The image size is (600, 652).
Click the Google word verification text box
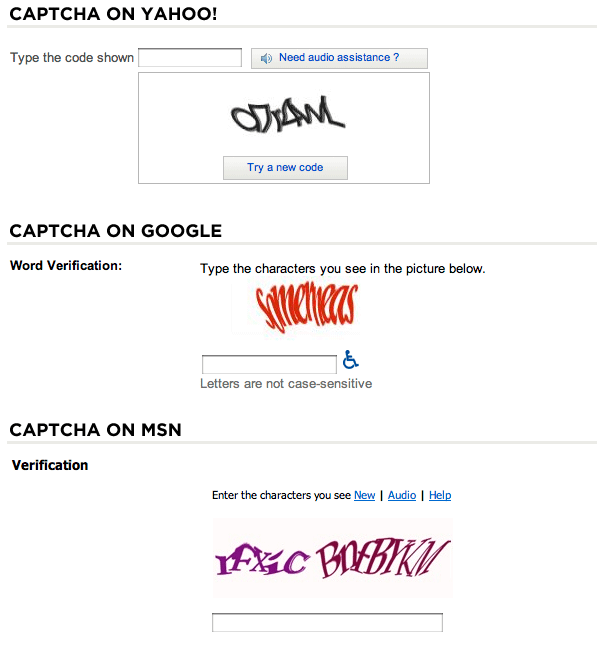(269, 364)
